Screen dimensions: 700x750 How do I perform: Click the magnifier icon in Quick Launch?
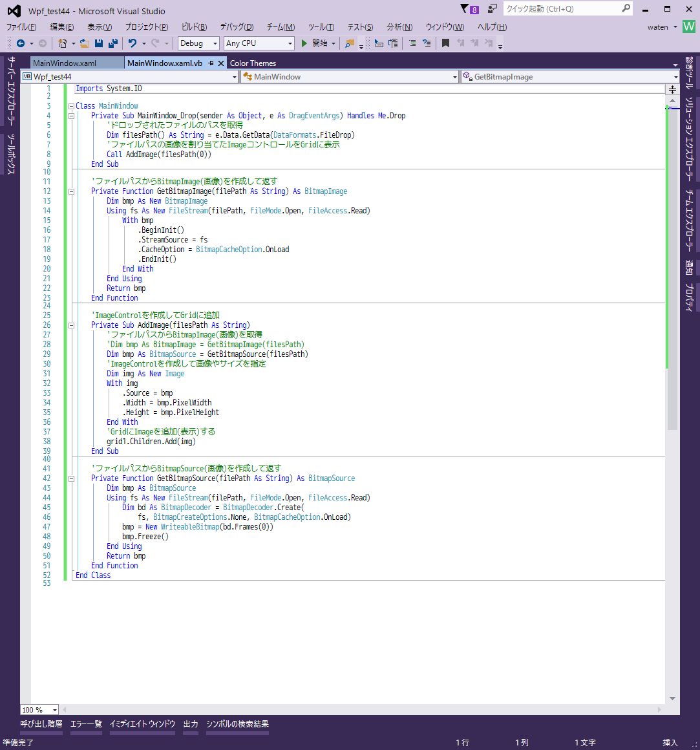click(x=626, y=8)
